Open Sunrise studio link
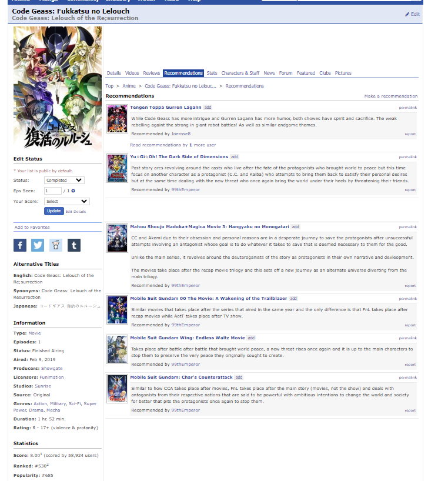This screenshot has width=448, height=481. click(x=43, y=386)
